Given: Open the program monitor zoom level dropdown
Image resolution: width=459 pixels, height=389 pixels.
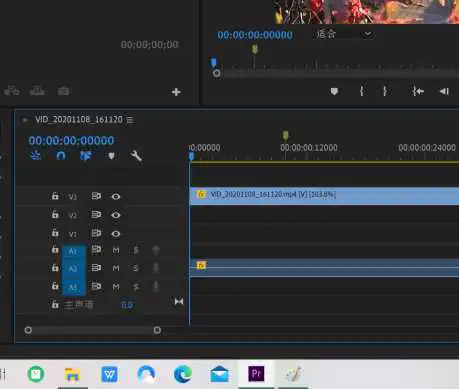Looking at the screenshot, I should (x=344, y=34).
